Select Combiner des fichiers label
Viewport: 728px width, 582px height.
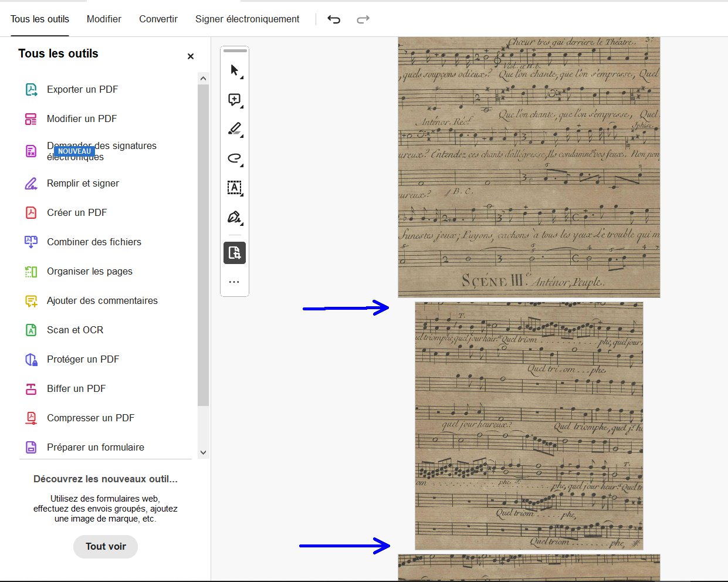(x=94, y=242)
